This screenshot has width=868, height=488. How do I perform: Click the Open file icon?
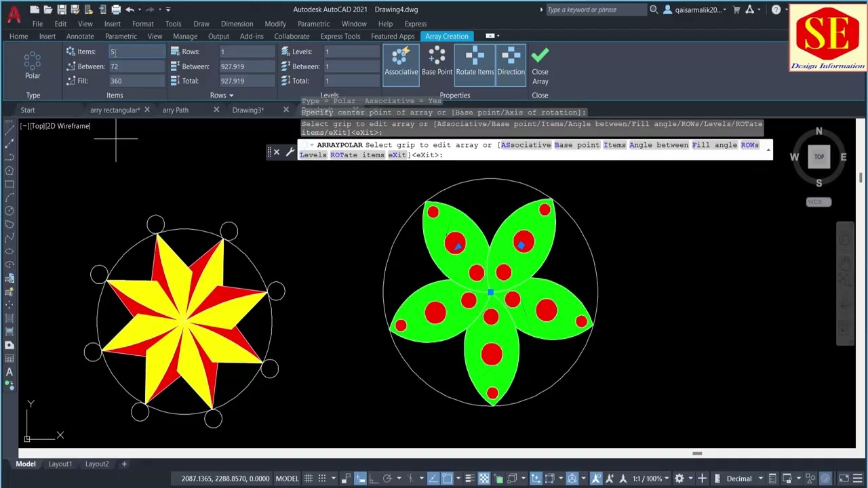click(x=49, y=9)
